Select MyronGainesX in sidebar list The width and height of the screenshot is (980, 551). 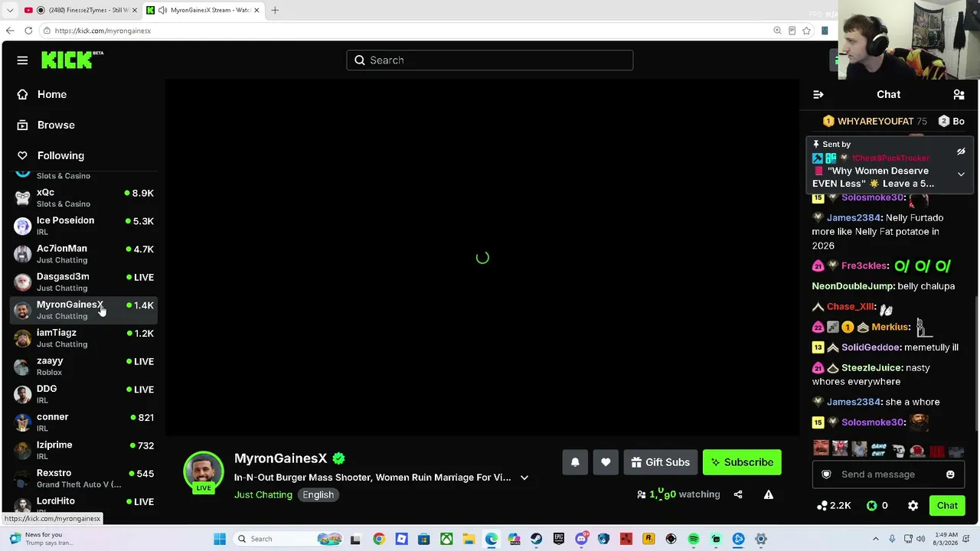click(83, 310)
